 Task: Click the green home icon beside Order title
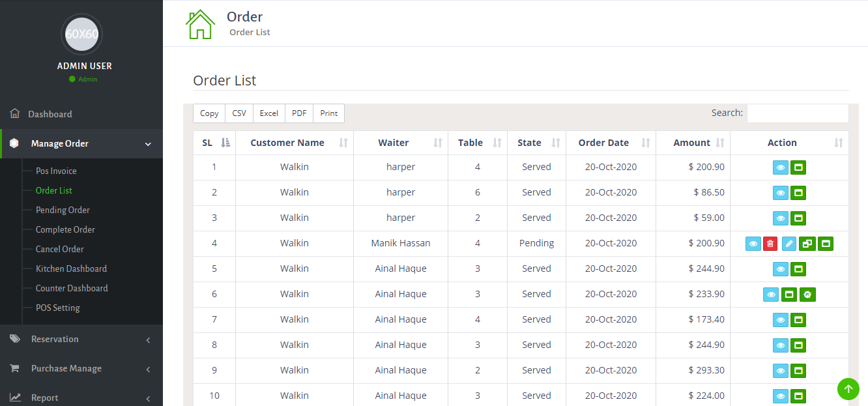pyautogui.click(x=200, y=24)
